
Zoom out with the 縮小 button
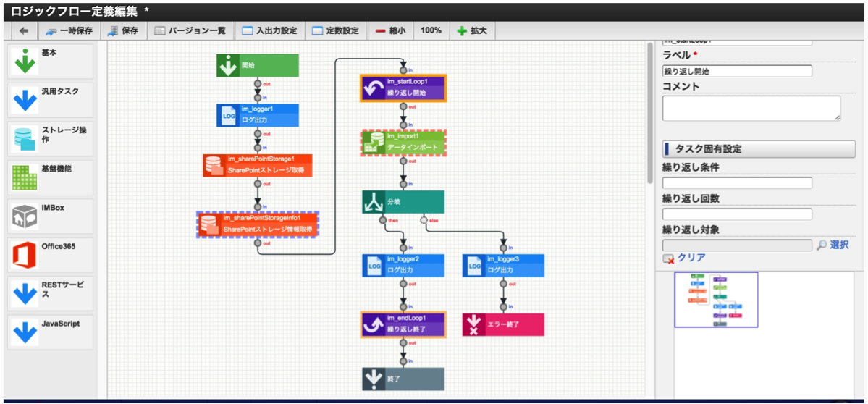click(391, 31)
